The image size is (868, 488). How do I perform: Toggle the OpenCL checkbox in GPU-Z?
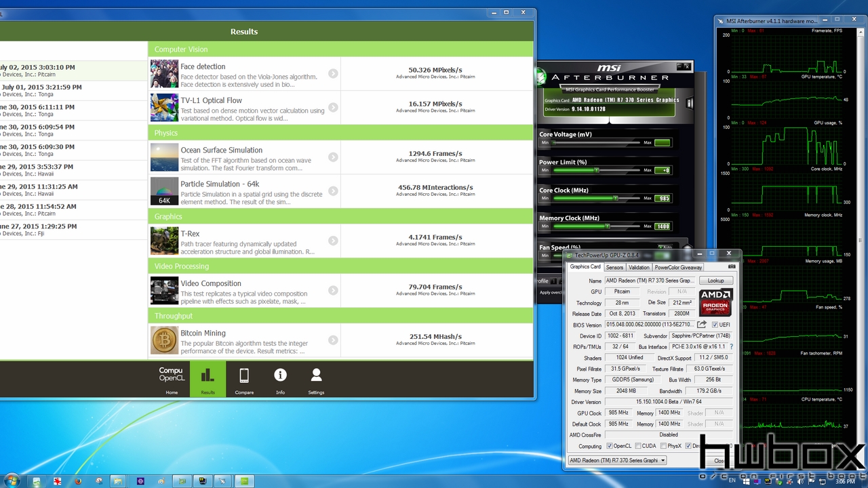point(610,446)
